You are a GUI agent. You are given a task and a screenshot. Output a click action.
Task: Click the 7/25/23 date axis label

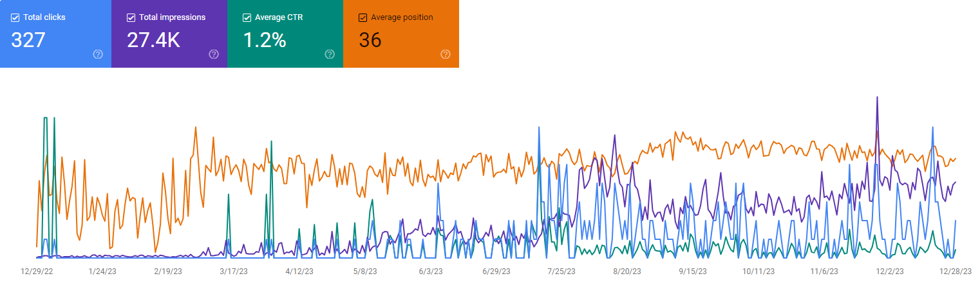(x=561, y=272)
